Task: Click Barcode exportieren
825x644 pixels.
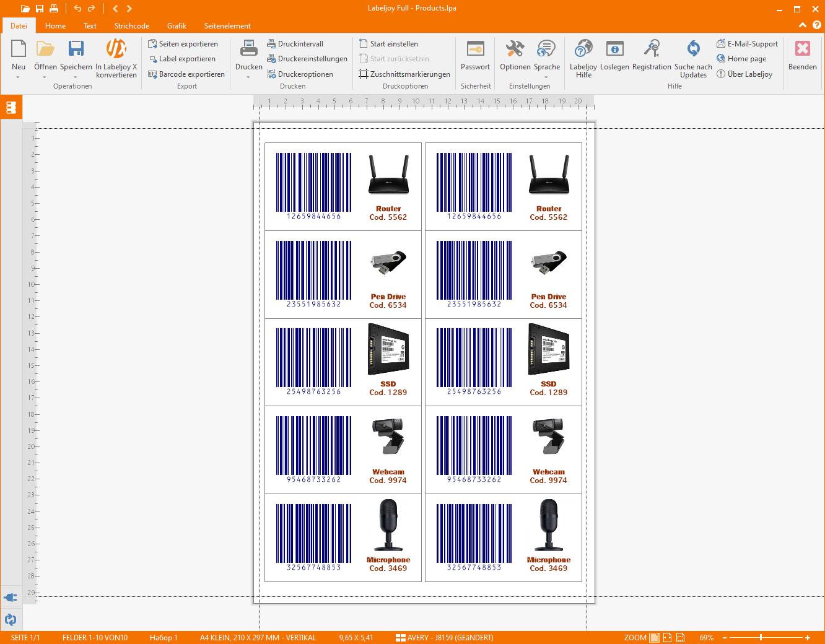Action: [186, 74]
